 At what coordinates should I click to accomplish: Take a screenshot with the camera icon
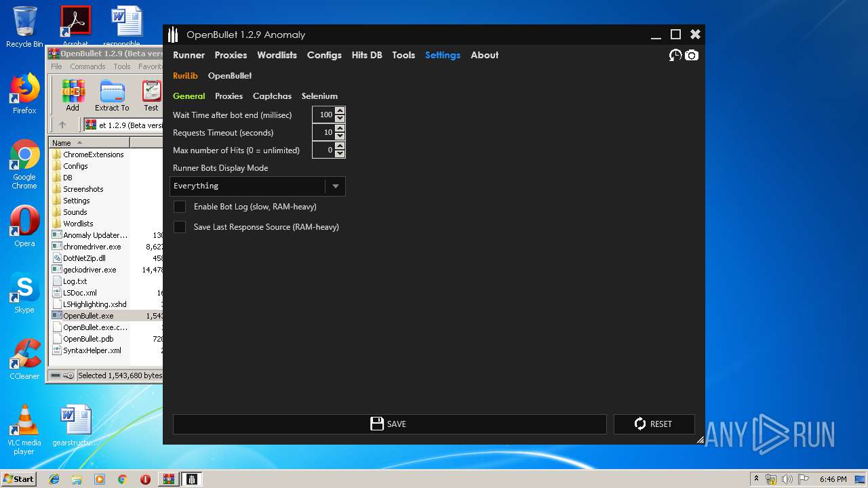(691, 56)
